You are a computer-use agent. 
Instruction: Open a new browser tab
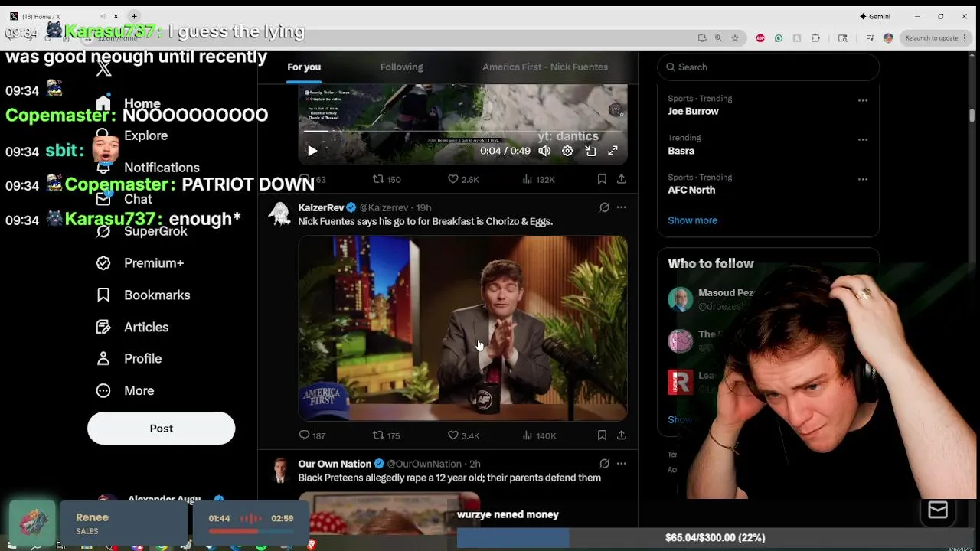[x=134, y=16]
